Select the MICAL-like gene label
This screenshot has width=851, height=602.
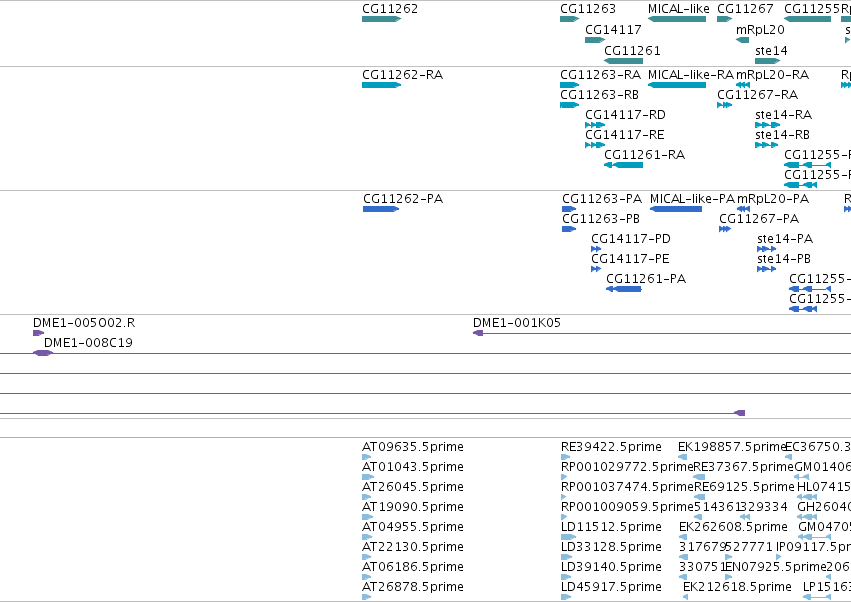(x=678, y=9)
